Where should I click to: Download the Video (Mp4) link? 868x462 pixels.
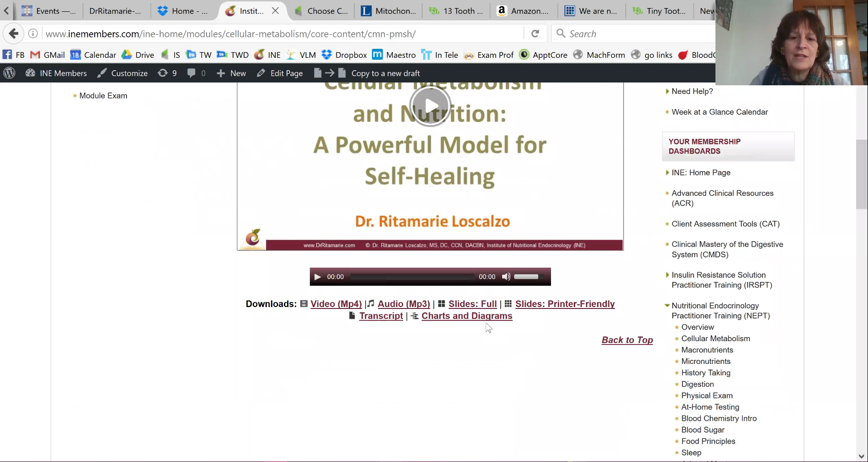point(336,304)
